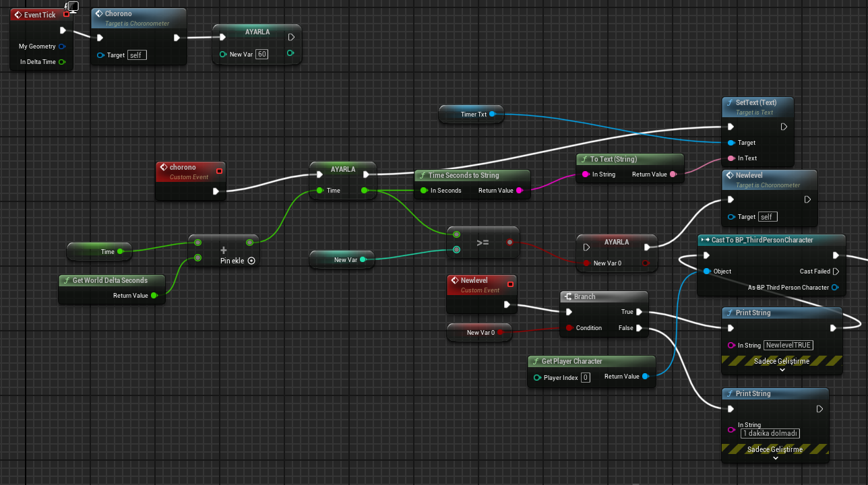Click the Chorono function node header
This screenshot has width=868, height=485.
[x=139, y=18]
